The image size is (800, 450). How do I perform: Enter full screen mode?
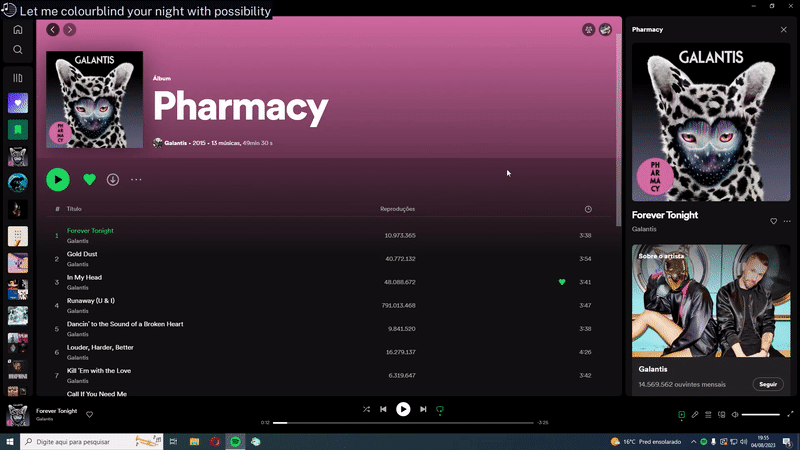coord(790,414)
